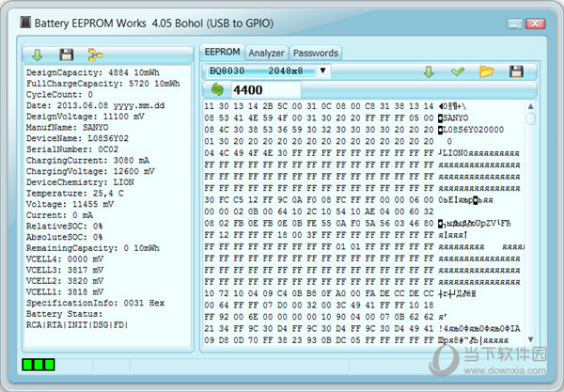Open the Passwords tab

pyautogui.click(x=315, y=53)
